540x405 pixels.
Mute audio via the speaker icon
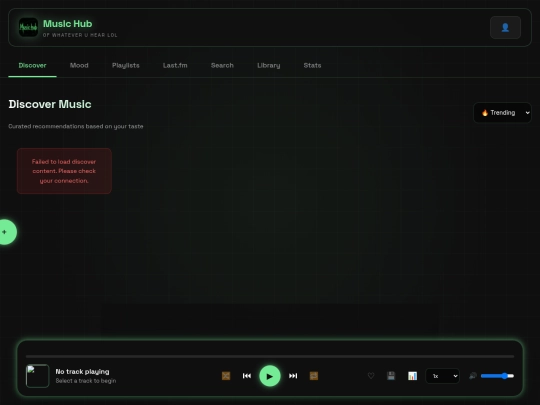coord(473,376)
